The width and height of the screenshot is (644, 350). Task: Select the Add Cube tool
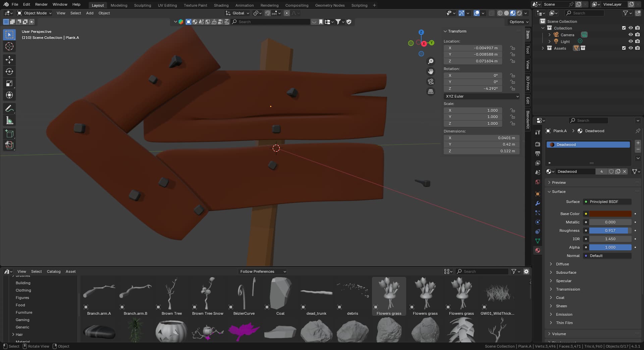[x=9, y=134]
